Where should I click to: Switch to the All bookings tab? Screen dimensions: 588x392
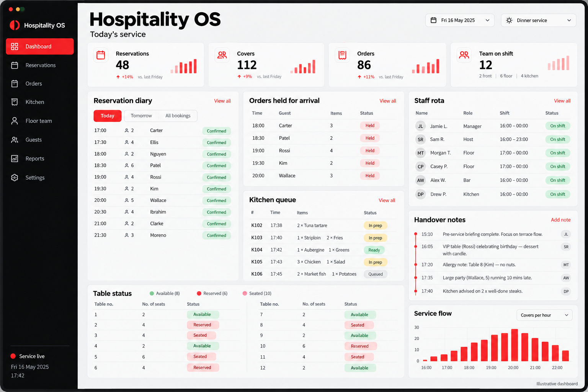pos(178,116)
